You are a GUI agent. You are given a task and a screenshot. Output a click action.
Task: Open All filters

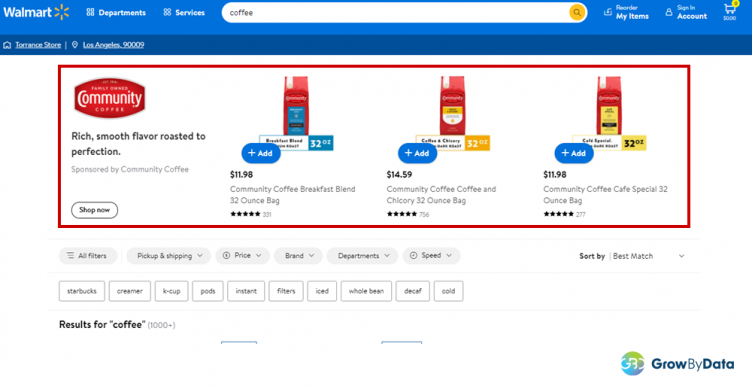[88, 256]
